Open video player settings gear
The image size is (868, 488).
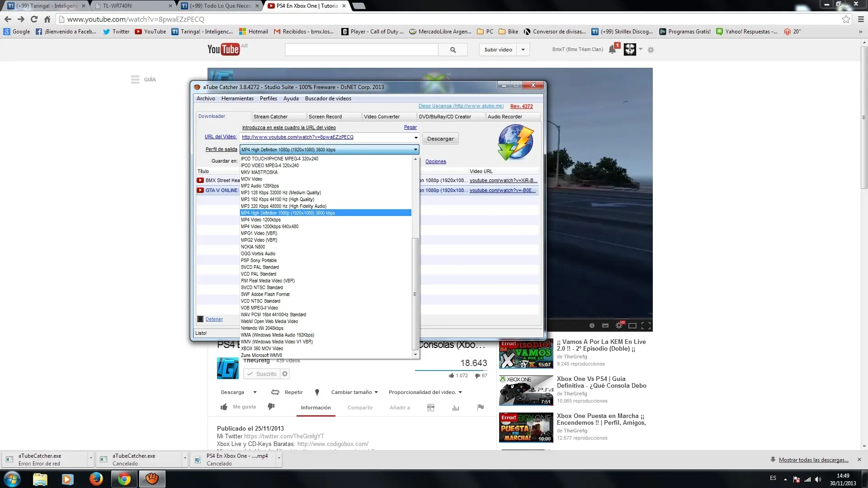(619, 325)
